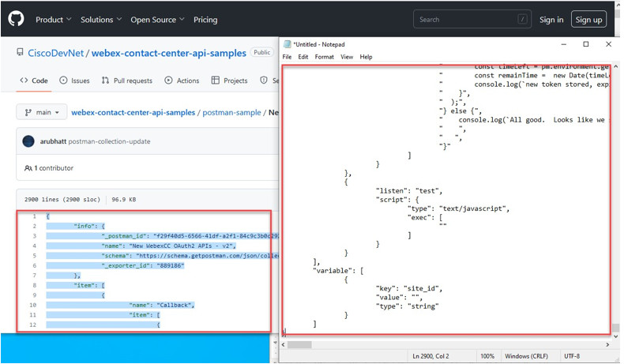
Task: Close the Notepad window
Action: tap(608, 44)
